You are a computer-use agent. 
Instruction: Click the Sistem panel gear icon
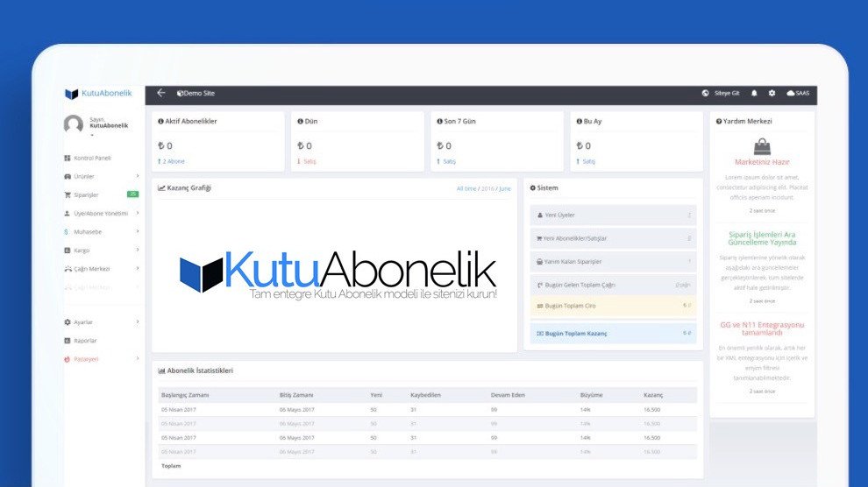532,188
